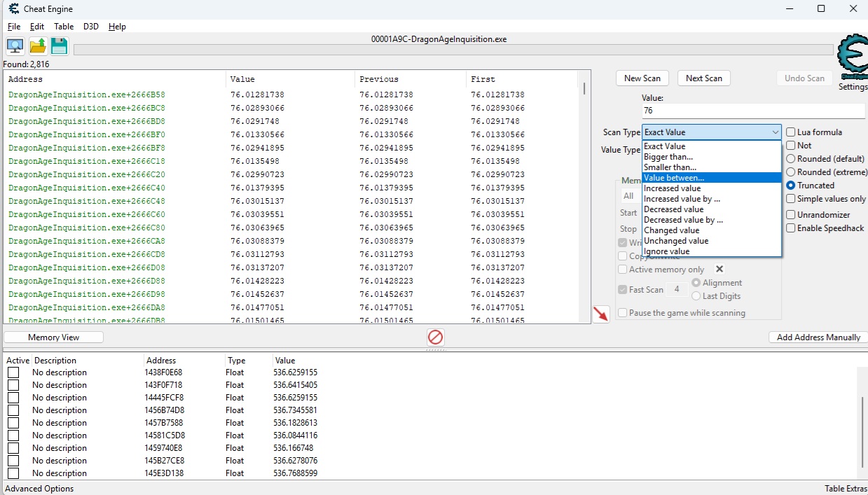This screenshot has height=495, width=868.
Task: Click the Next Scan button
Action: click(x=704, y=78)
